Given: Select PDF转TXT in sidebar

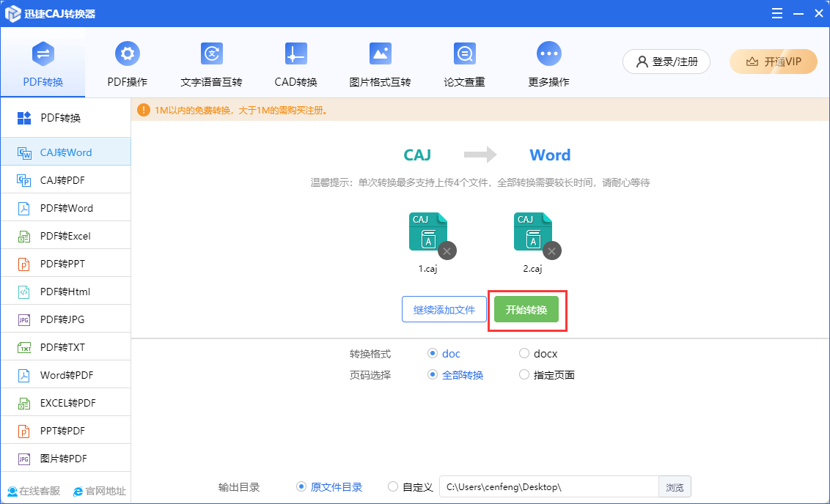Looking at the screenshot, I should click(x=66, y=347).
